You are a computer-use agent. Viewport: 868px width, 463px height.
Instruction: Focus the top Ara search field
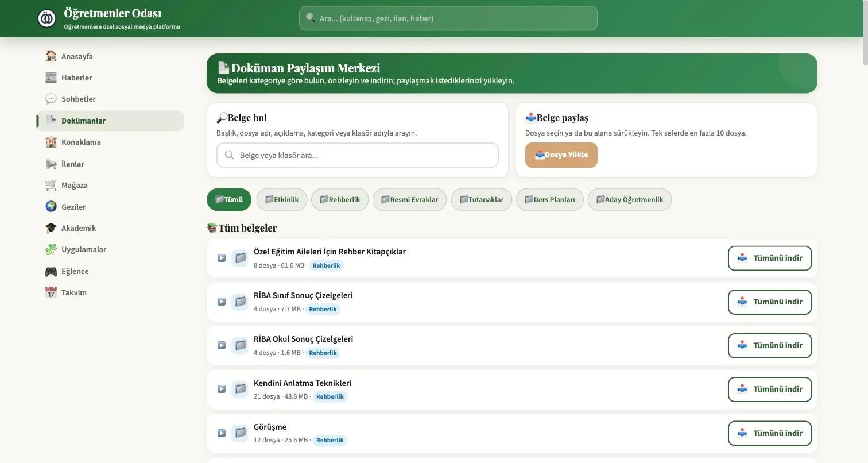coord(448,18)
